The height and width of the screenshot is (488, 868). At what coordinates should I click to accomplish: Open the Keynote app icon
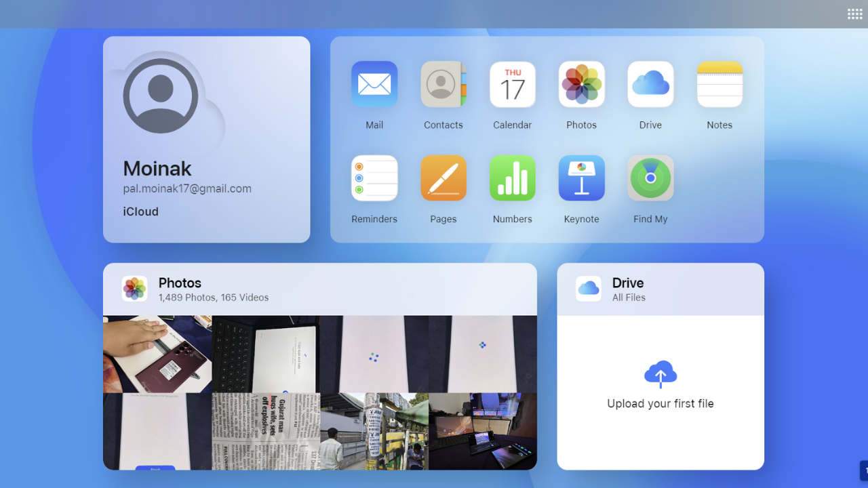pyautogui.click(x=581, y=178)
